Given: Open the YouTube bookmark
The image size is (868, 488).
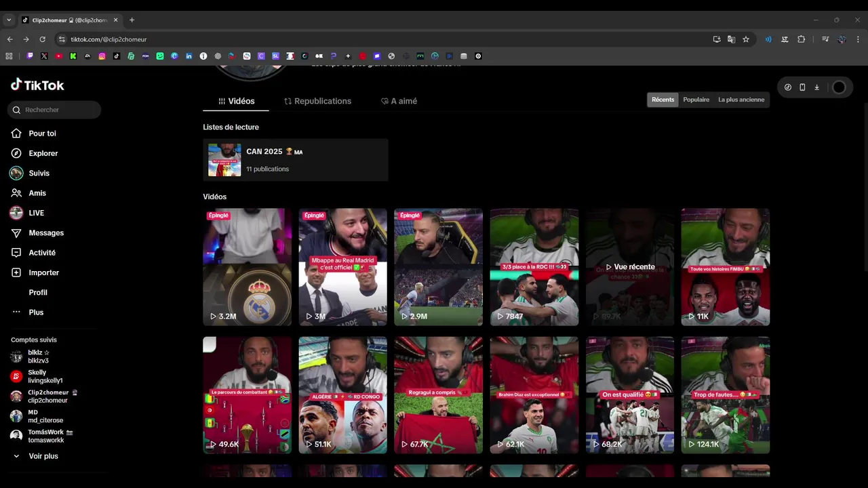Looking at the screenshot, I should click(58, 56).
